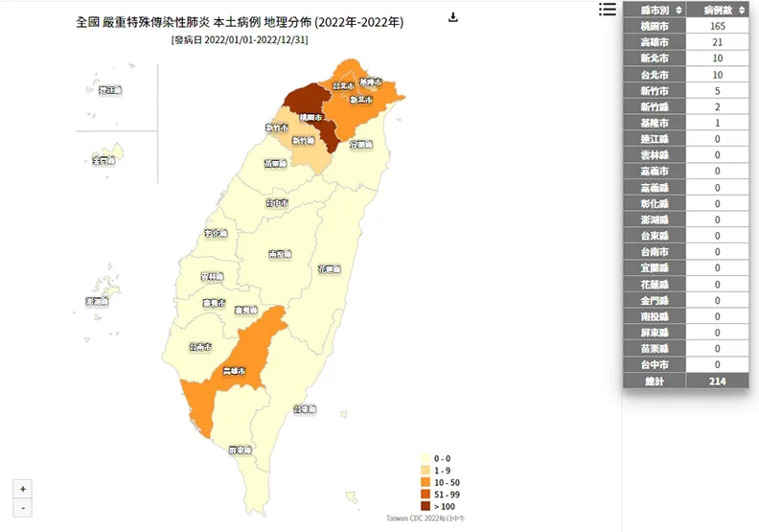Image resolution: width=759 pixels, height=532 pixels.
Task: Select the 0 - 0 legend swatch
Action: pos(425,458)
